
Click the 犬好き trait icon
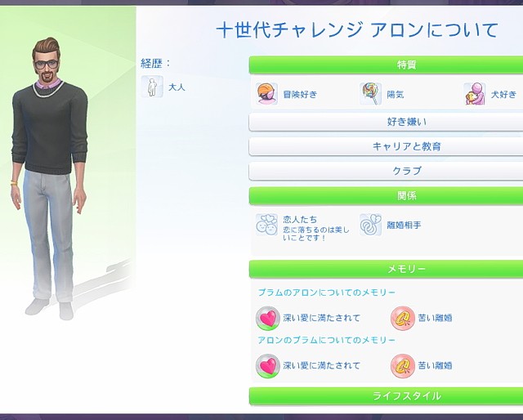point(475,94)
